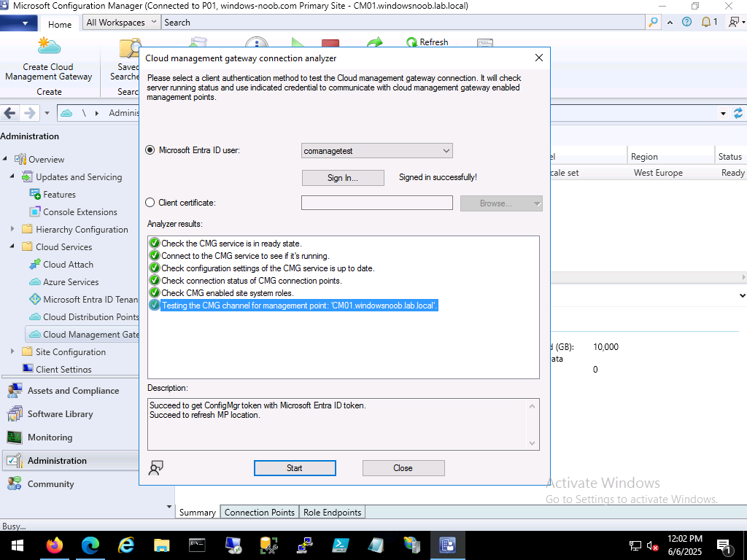The image size is (747, 560).
Task: Collapse the Overview tree node
Action: pos(5,158)
